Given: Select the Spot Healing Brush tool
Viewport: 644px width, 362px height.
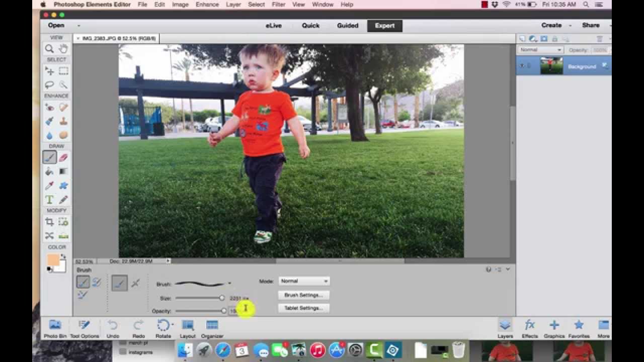Looking at the screenshot, I should tap(63, 107).
